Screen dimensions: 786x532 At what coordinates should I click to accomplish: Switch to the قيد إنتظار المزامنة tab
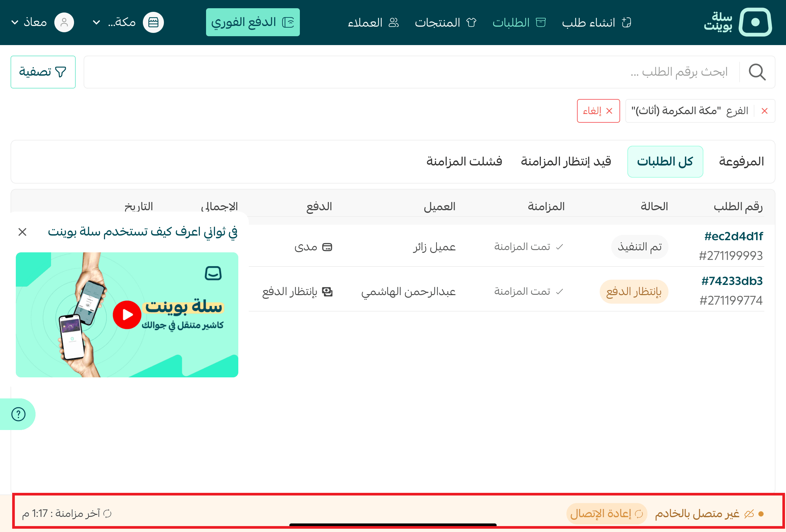tap(566, 162)
